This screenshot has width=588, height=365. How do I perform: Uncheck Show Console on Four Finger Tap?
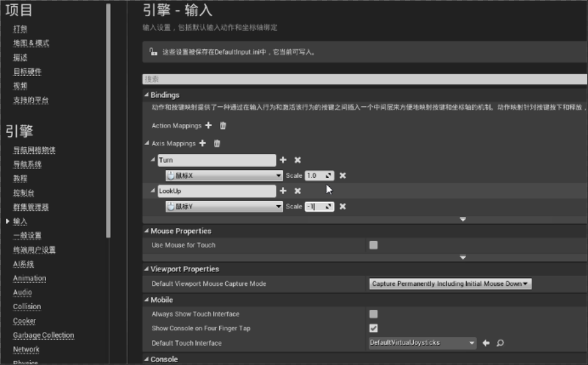coord(373,328)
